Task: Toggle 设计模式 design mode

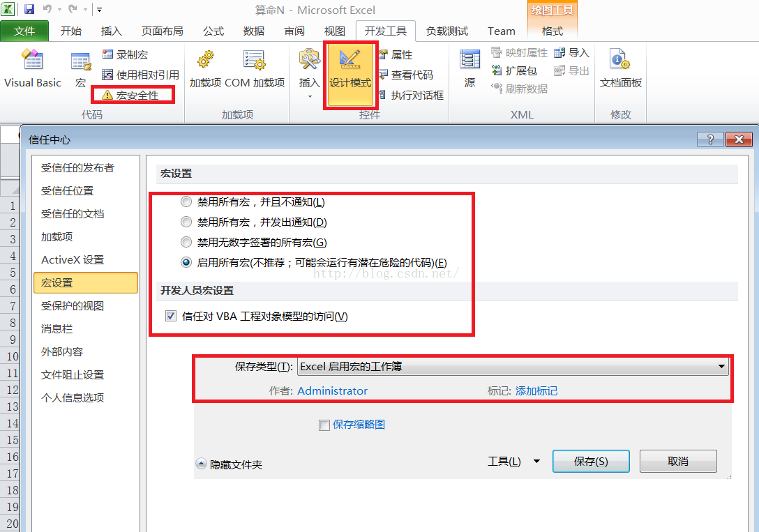Action: (350, 75)
